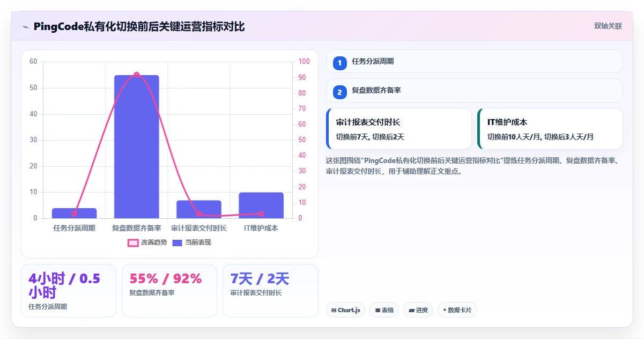Click the trend line point above IT维护成本
Image resolution: width=644 pixels, height=339 pixels.
click(x=261, y=213)
